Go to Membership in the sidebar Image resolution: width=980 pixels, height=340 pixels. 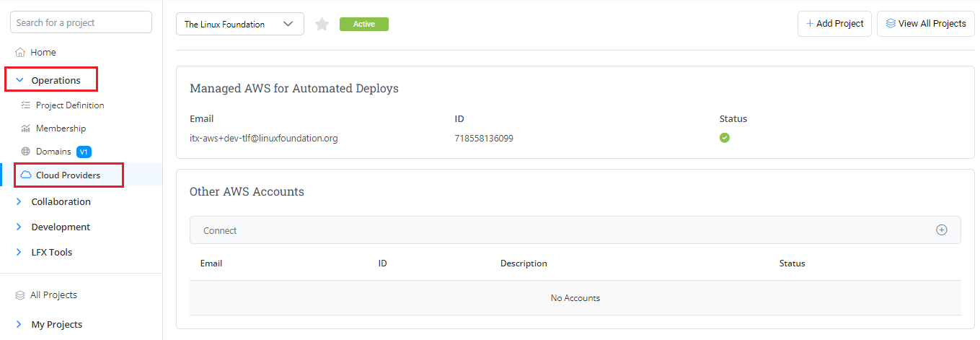coord(61,128)
